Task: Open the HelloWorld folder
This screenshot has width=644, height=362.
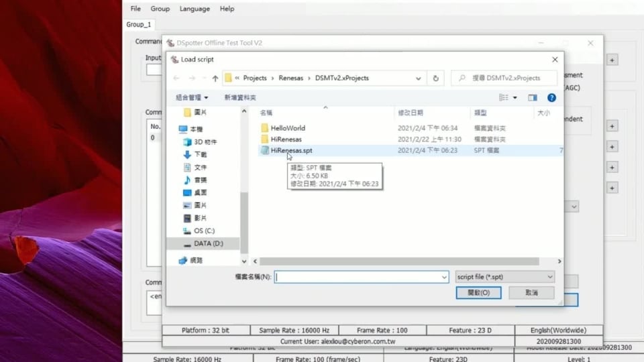Action: [x=288, y=128]
